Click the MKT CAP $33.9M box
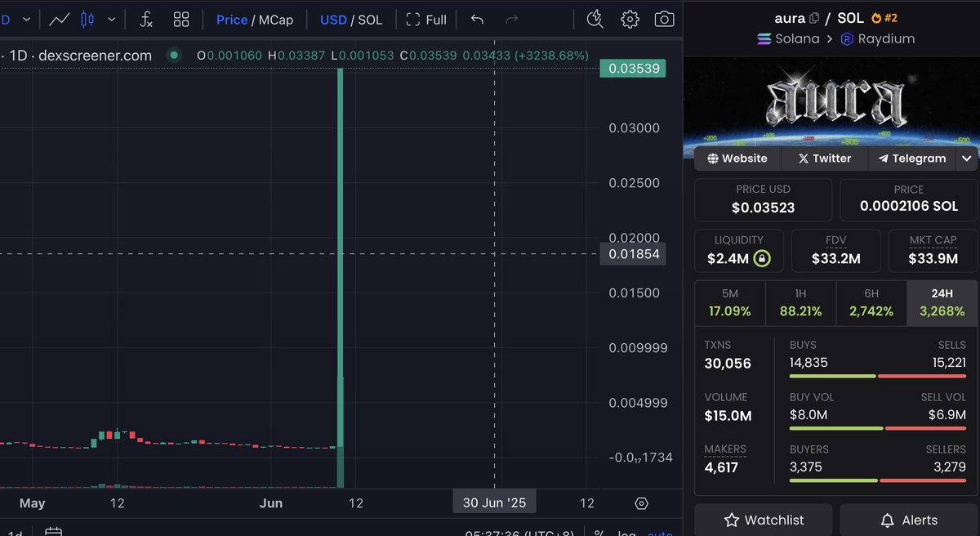Viewport: 980px width, 536px height. [933, 251]
